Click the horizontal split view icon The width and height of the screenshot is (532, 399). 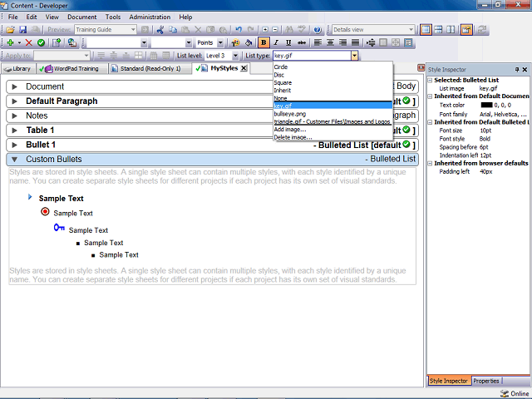[438, 30]
